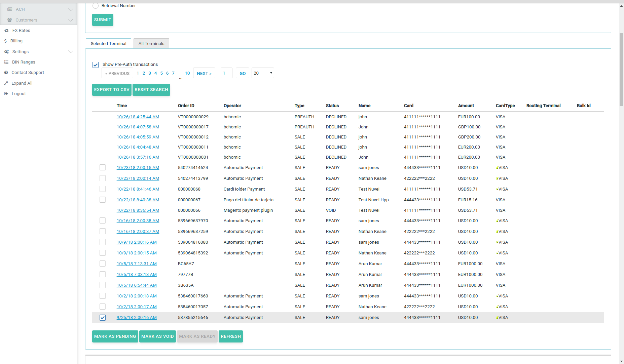
Task: Click the Order ID column header
Action: [x=186, y=106]
